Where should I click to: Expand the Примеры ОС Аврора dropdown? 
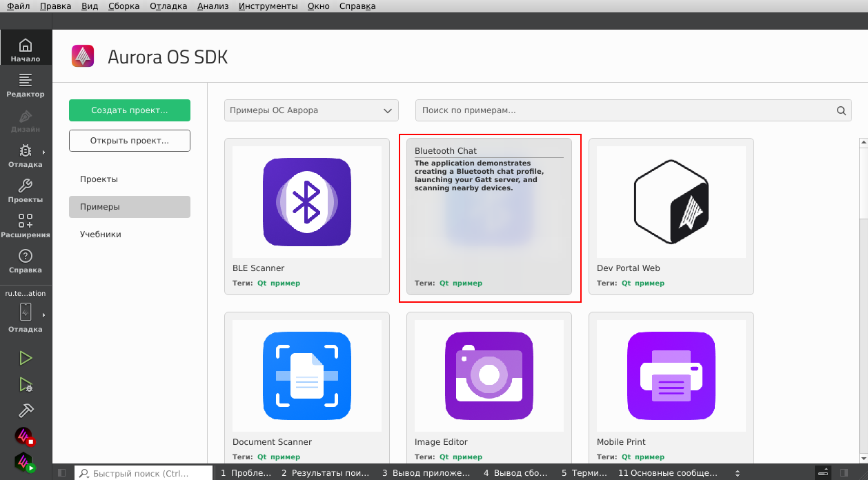[x=311, y=110]
